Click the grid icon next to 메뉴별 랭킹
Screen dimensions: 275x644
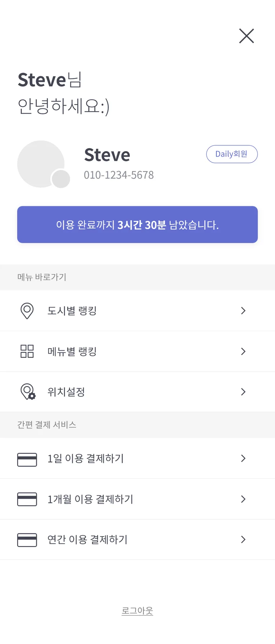click(x=27, y=351)
